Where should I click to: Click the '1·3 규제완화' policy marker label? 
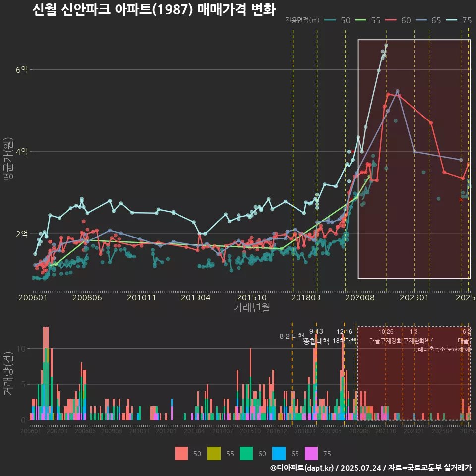(414, 336)
